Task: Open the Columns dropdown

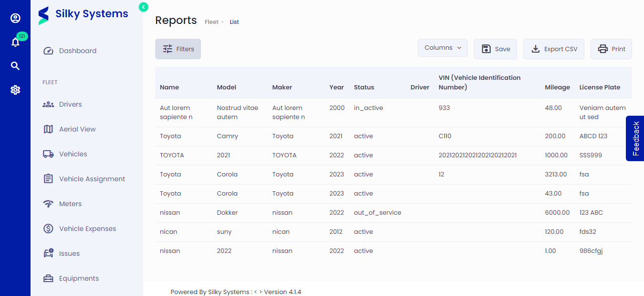Action: pos(442,47)
